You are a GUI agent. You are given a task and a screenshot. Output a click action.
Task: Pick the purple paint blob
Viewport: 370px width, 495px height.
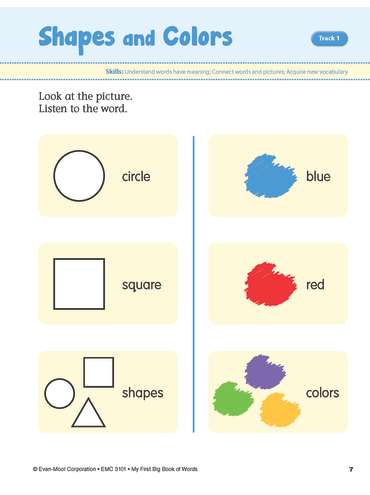[265, 372]
